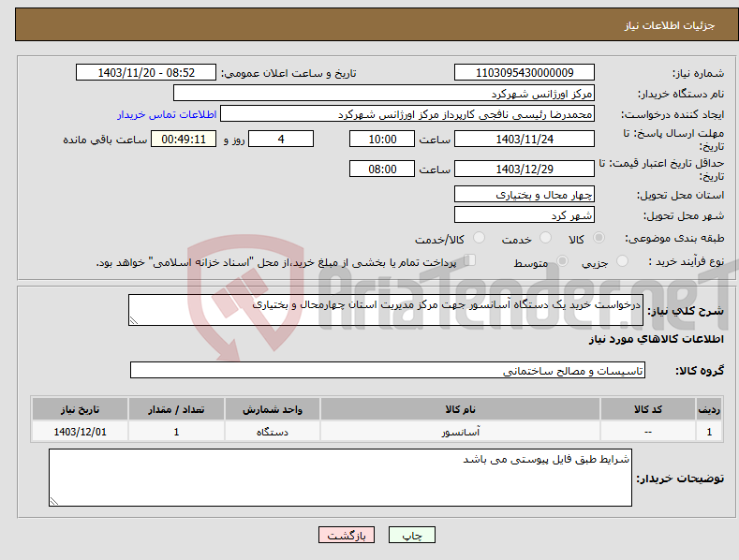739x560 pixels.
Task: Select the کالا/خدمت radio button
Action: (x=479, y=238)
